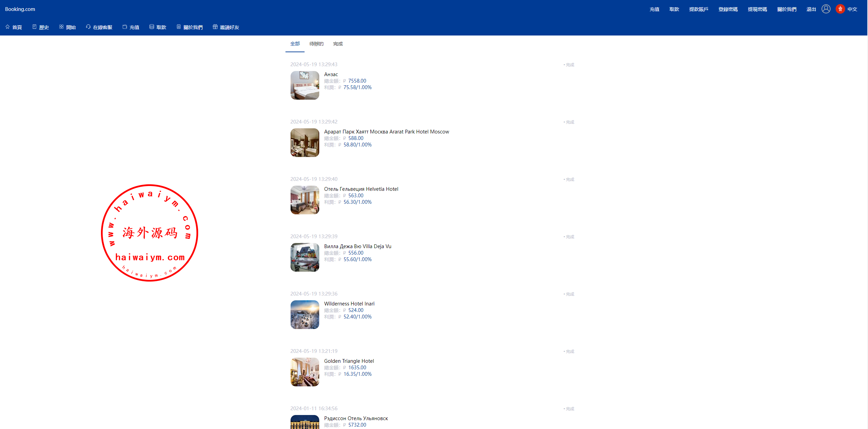Click the user profile avatar icon
This screenshot has width=868, height=429.
pyautogui.click(x=826, y=9)
